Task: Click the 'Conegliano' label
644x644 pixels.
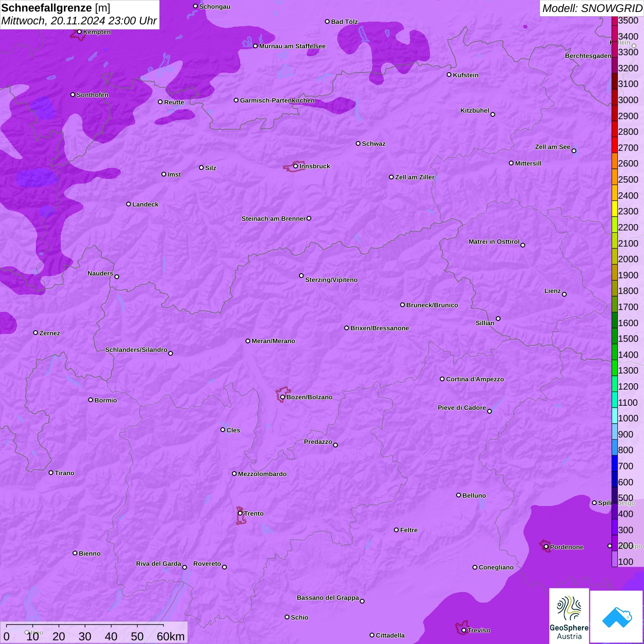Action: tap(496, 567)
